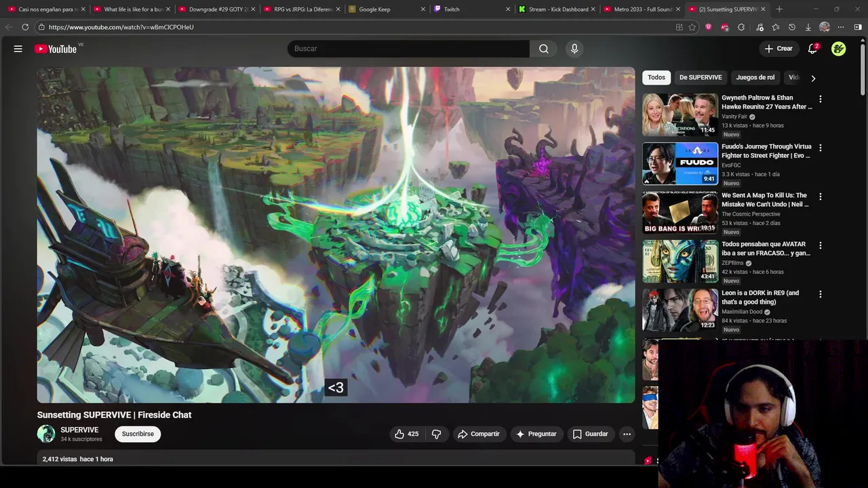
Task: Open a new browser tab
Action: pos(779,9)
